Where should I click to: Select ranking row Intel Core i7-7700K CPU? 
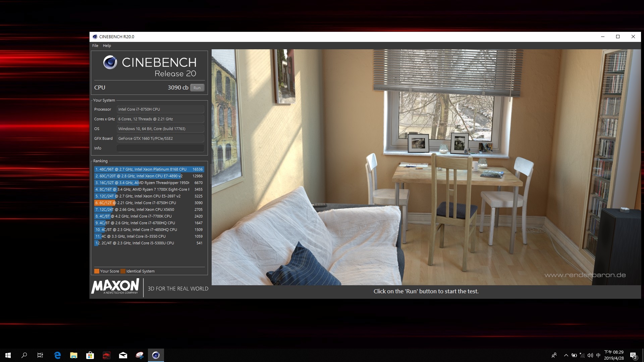(149, 216)
